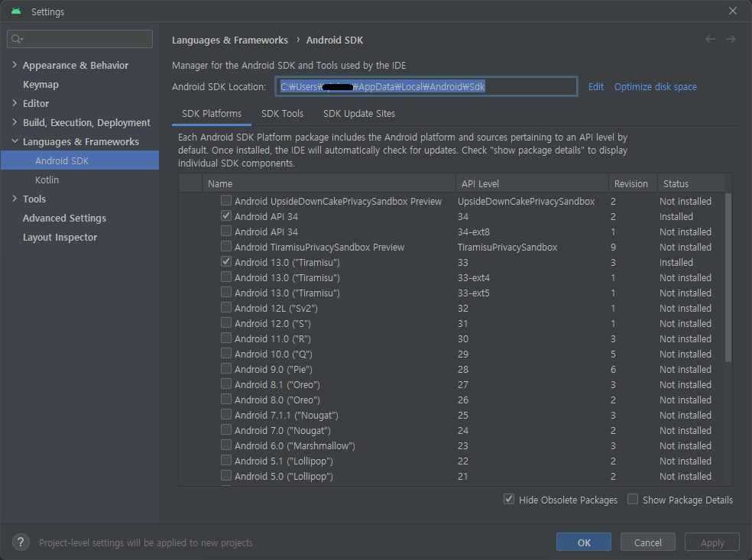
Task: Select Kotlin in settings tree
Action: click(x=47, y=180)
